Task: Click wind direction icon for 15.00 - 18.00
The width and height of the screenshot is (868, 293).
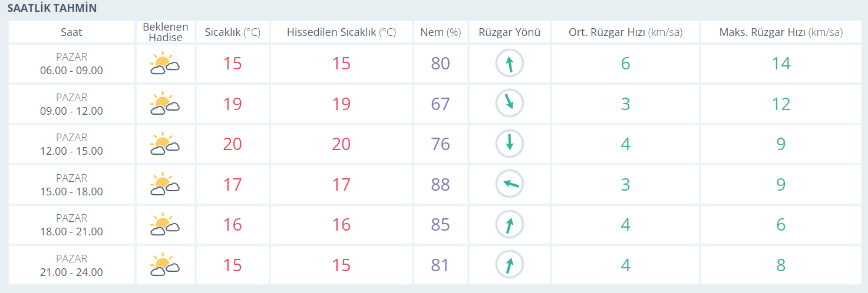Action: (x=510, y=184)
